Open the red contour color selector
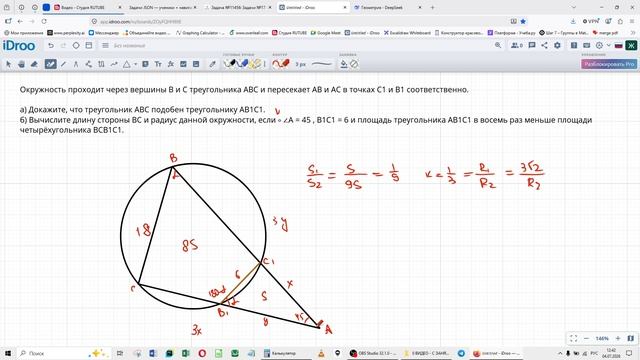The height and width of the screenshot is (360, 640). (281, 64)
